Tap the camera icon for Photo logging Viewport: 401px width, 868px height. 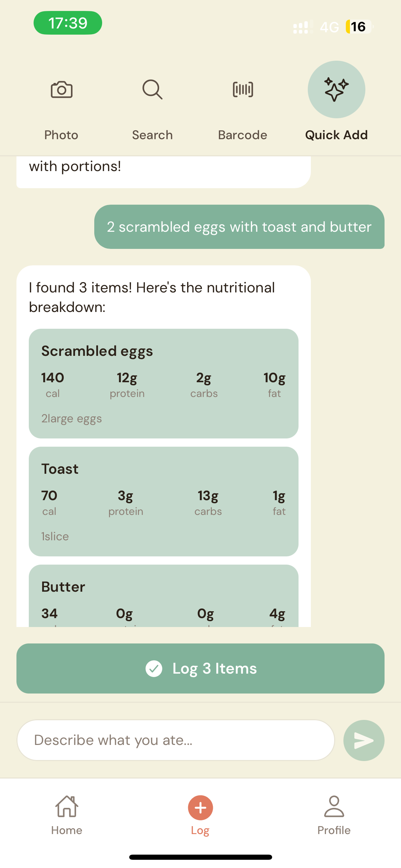(62, 89)
